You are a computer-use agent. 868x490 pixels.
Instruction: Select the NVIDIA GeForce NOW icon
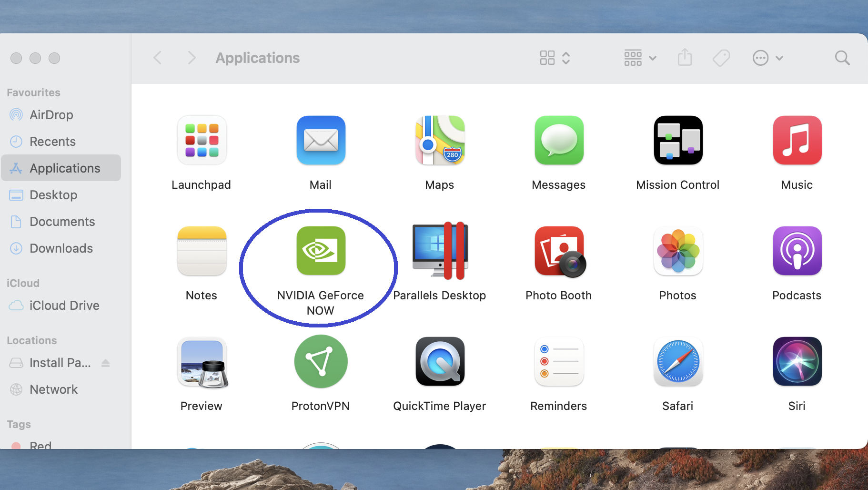(321, 251)
